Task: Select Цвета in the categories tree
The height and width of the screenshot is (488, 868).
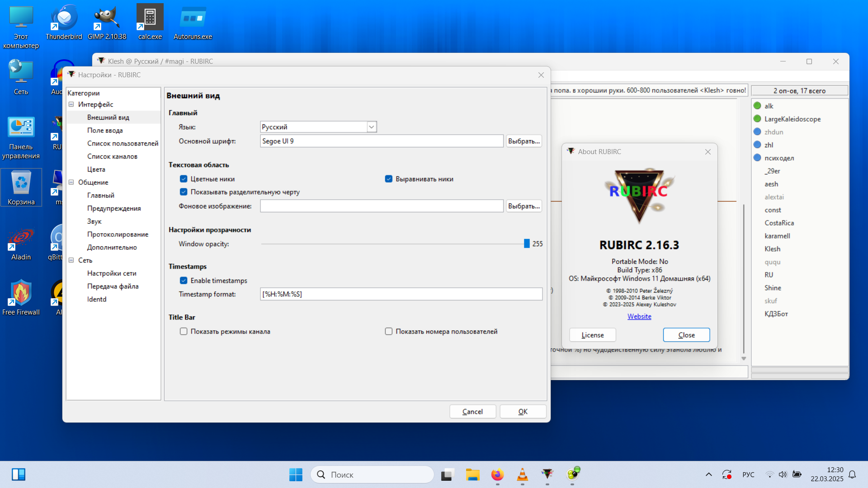Action: click(96, 169)
